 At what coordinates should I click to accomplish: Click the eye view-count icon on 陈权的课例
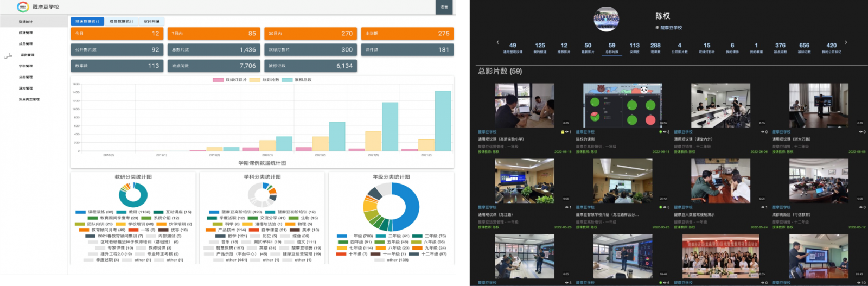(664, 132)
